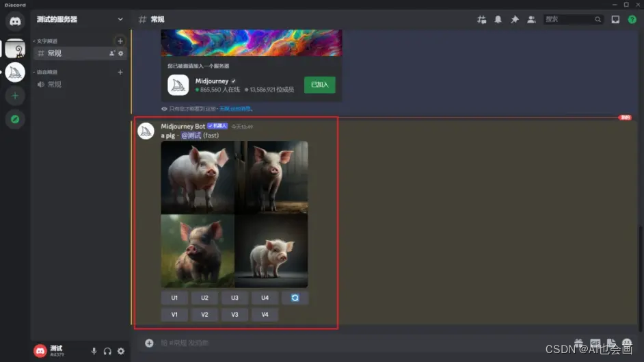
Task: Edit 常规 channel settings gear
Action: (x=121, y=53)
